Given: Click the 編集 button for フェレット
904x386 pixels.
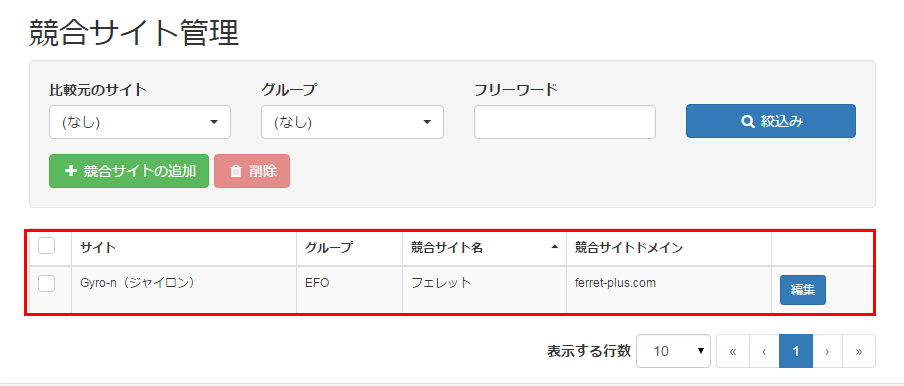Looking at the screenshot, I should pos(803,290).
